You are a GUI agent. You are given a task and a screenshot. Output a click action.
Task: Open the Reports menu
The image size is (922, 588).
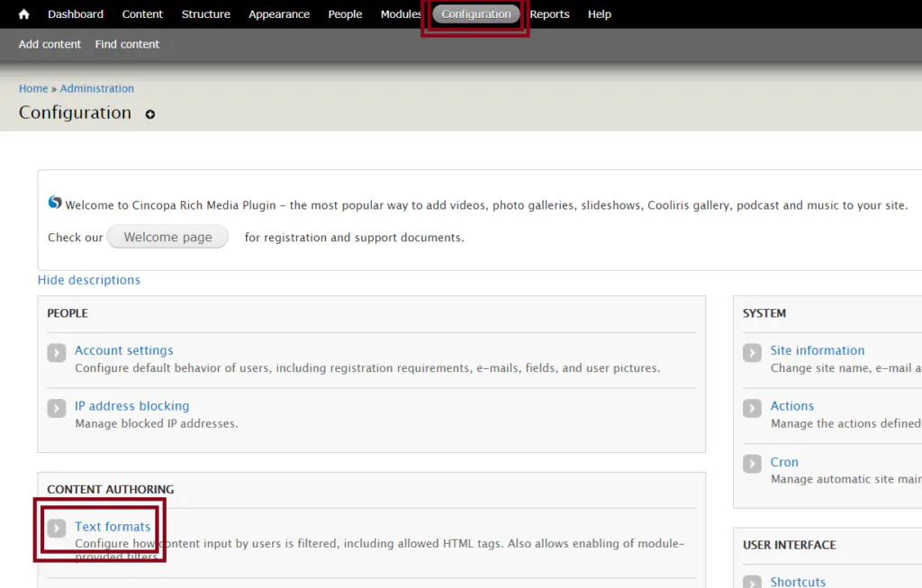[x=550, y=14]
